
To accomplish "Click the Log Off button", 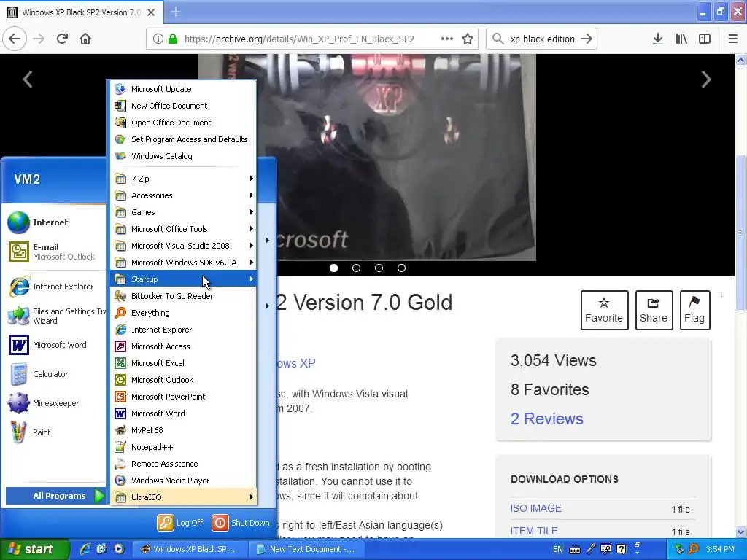I will [181, 523].
